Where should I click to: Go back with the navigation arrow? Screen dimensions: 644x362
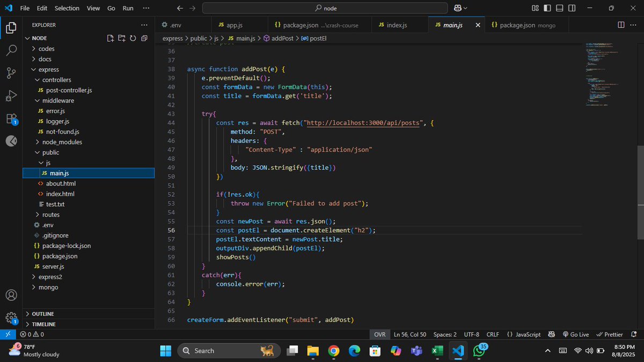180,8
